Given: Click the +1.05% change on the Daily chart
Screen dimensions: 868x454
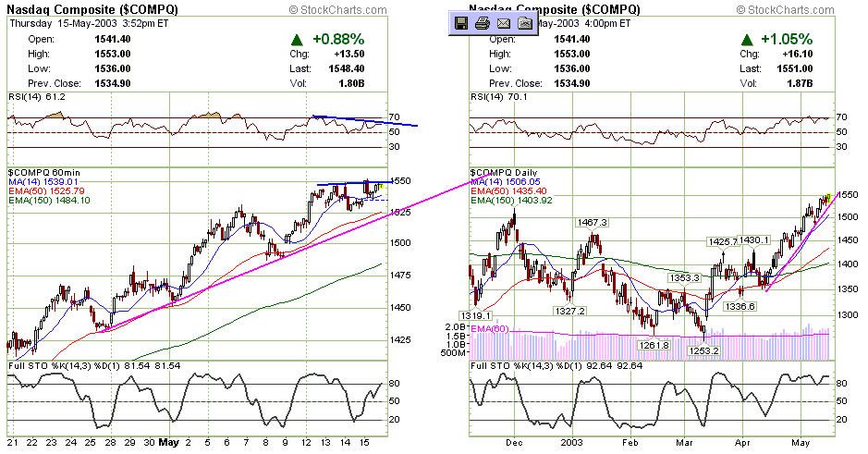Looking at the screenshot, I should coord(787,39).
